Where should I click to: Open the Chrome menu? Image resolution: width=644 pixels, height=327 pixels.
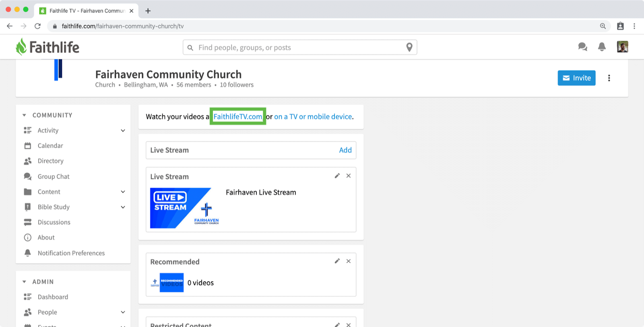634,26
